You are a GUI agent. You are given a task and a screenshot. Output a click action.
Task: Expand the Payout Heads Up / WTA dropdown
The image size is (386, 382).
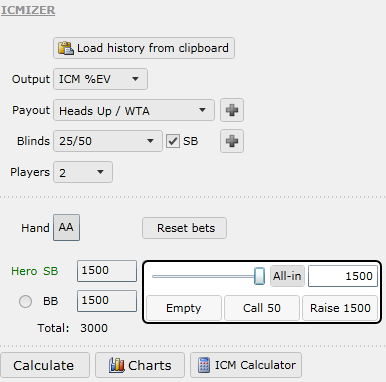click(134, 110)
